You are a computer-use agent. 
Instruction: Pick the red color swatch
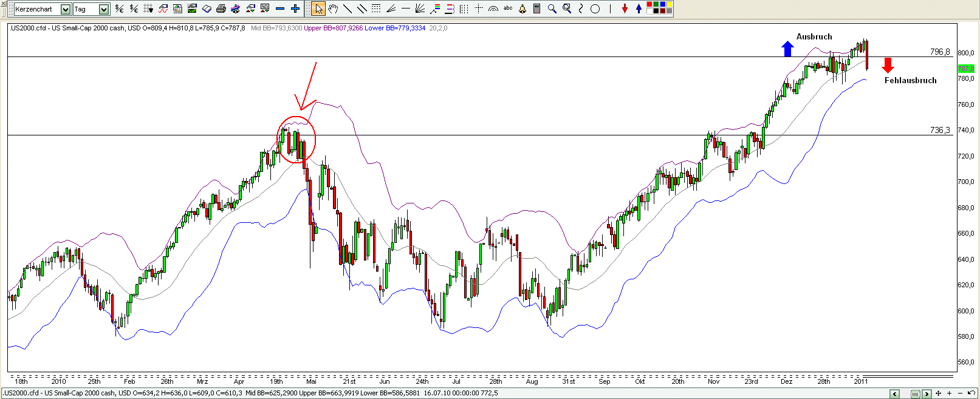point(649,4)
